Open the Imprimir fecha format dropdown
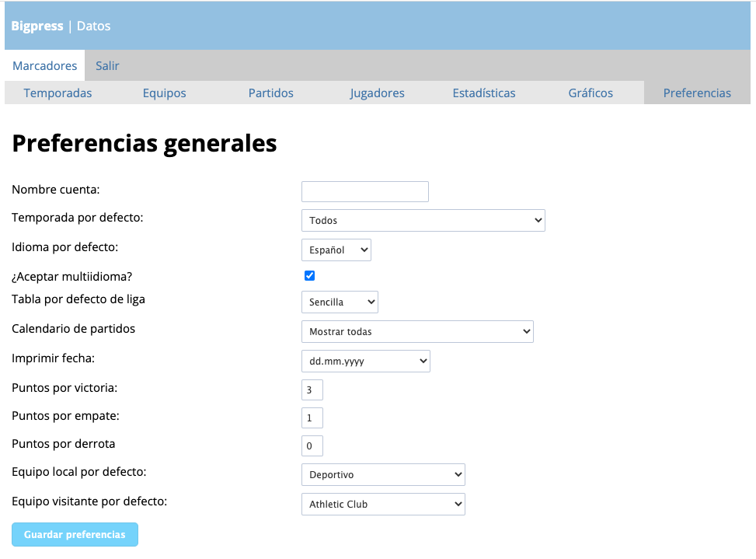The height and width of the screenshot is (559, 756). point(365,361)
